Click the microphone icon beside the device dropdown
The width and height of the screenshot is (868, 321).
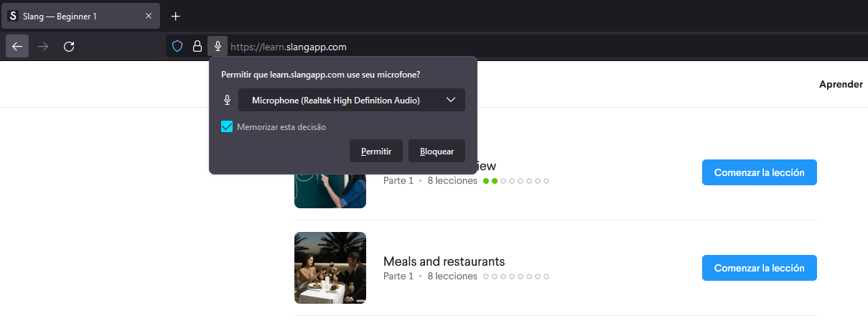coord(227,101)
